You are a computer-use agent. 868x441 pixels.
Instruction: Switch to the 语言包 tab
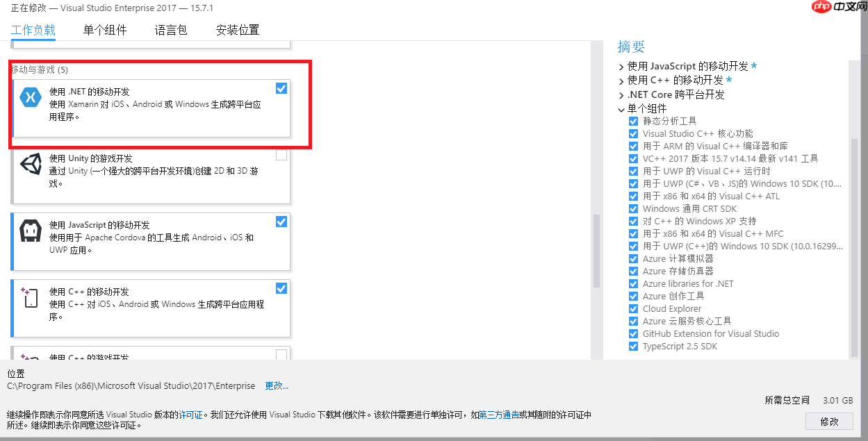[x=170, y=31]
